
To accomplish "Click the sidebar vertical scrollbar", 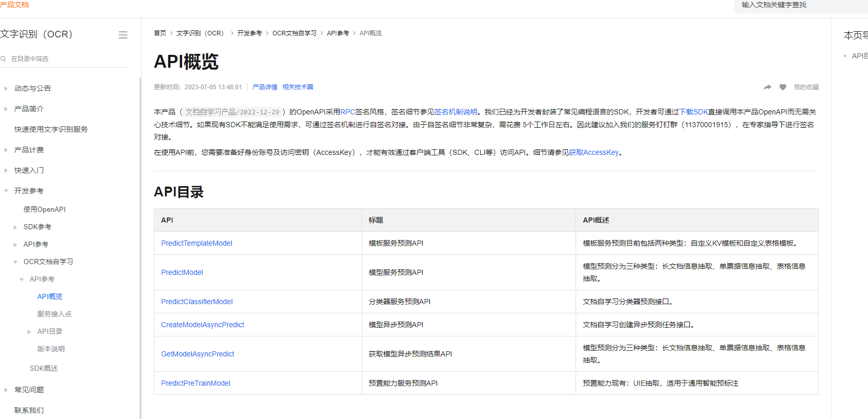I will [140, 248].
